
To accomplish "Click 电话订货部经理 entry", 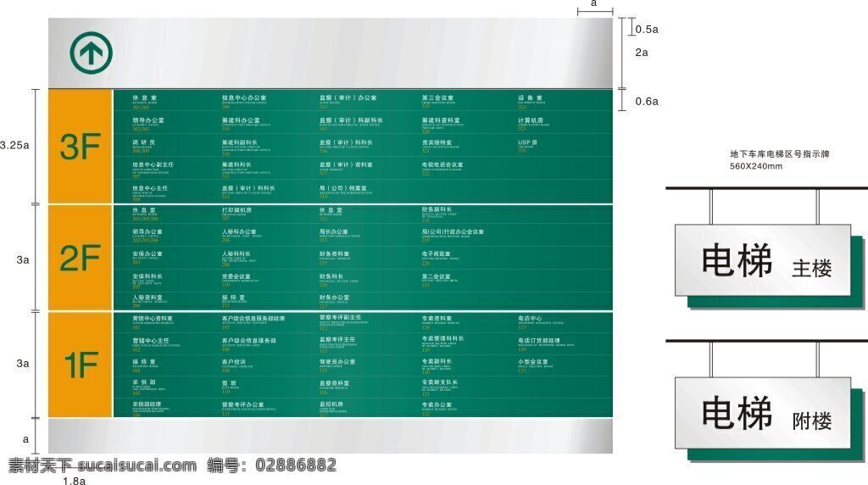I will tap(539, 341).
